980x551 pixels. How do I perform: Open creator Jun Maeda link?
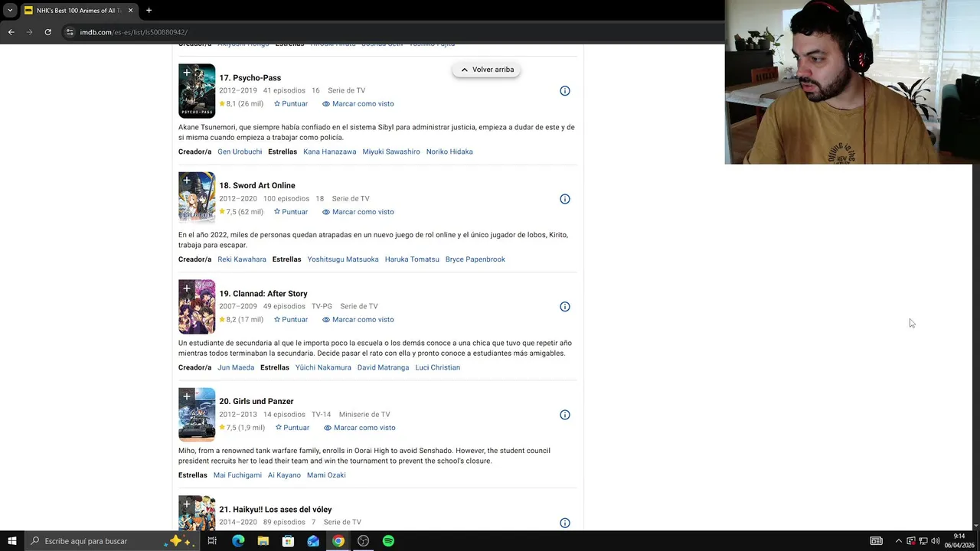(x=236, y=367)
